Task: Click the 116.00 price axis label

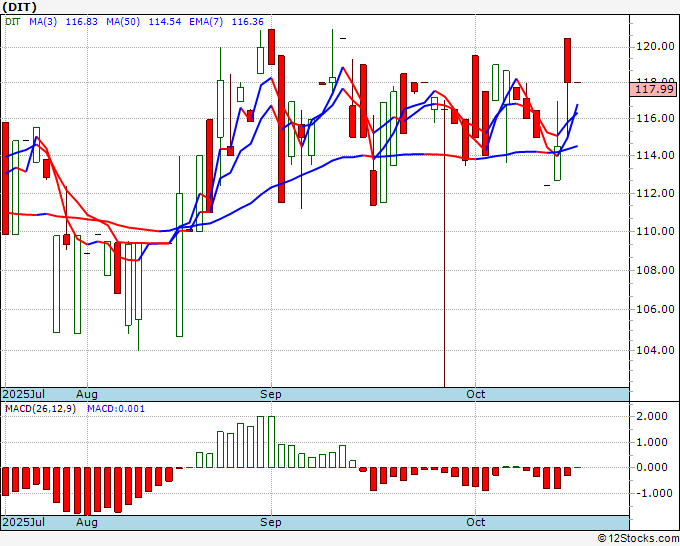Action: (x=655, y=118)
